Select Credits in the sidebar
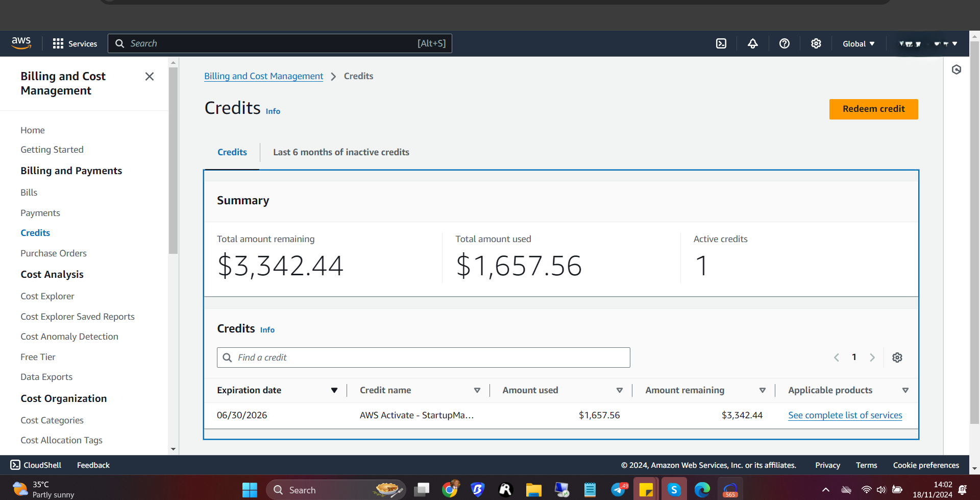This screenshot has height=500, width=980. 35,233
